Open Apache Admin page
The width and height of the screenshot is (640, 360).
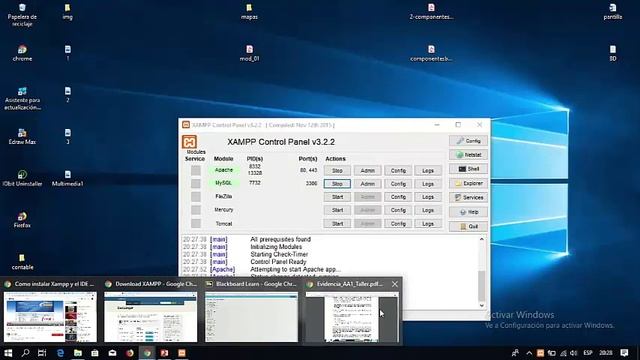pos(367,171)
